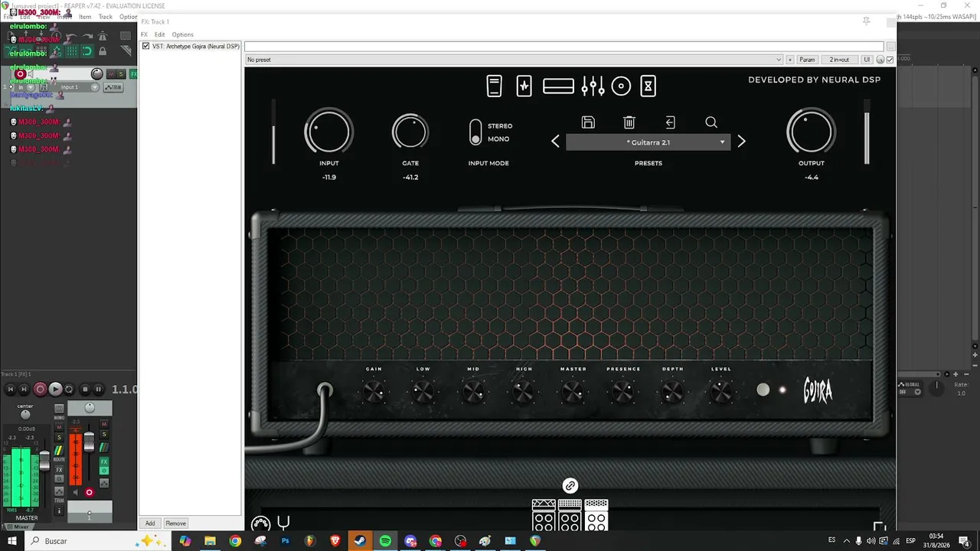The width and height of the screenshot is (980, 551).
Task: Open the Cab section circle icon
Action: coord(621,86)
